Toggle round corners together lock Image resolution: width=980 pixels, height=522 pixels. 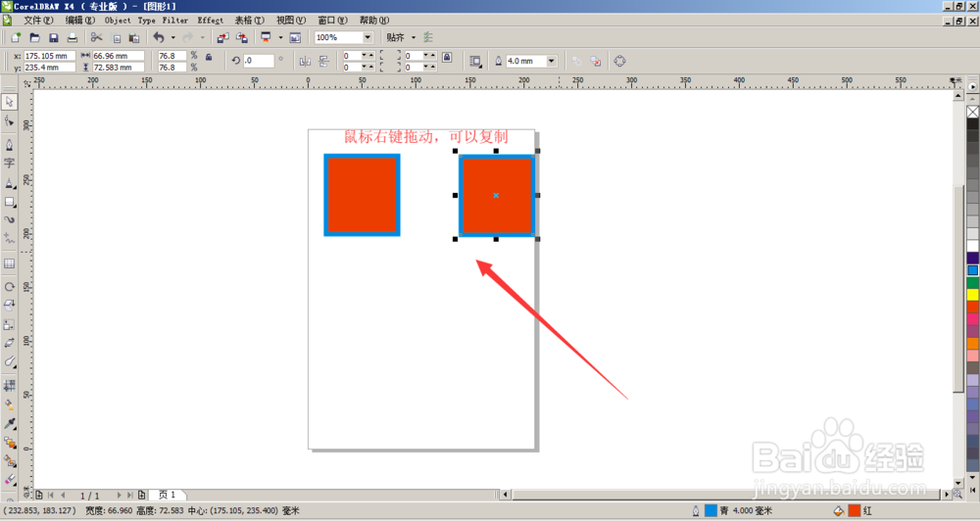(x=447, y=58)
